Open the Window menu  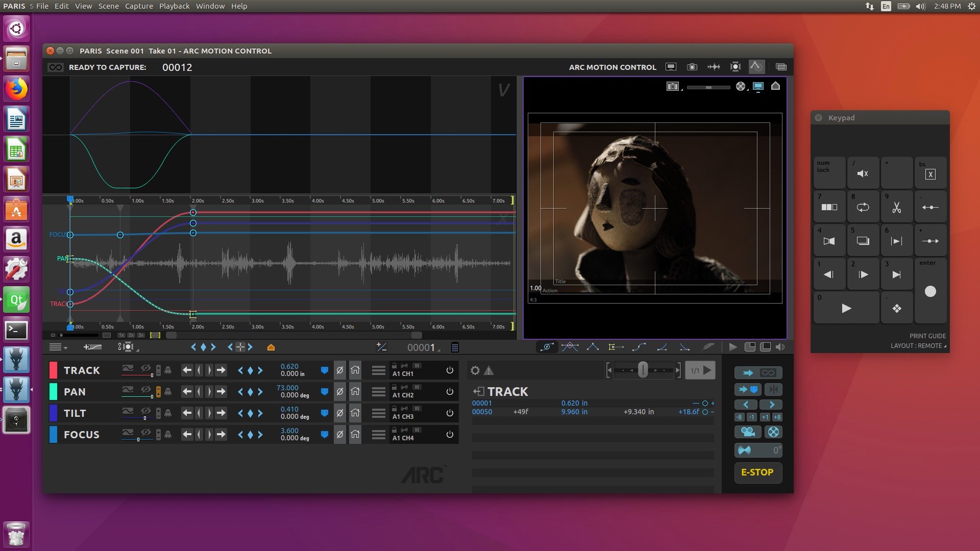pyautogui.click(x=210, y=6)
